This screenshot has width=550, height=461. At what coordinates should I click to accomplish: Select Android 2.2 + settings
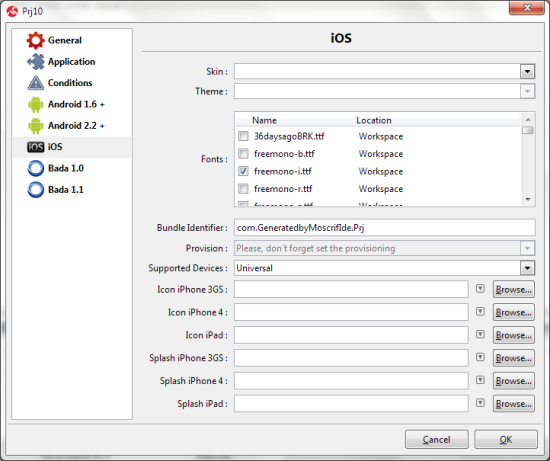pos(76,126)
